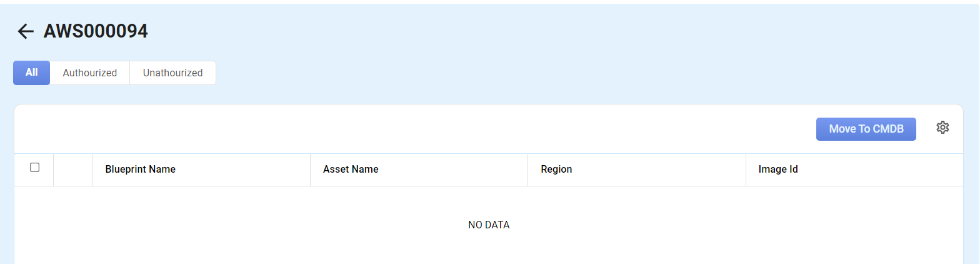This screenshot has width=980, height=264.
Task: Click divider right of the checkbox column
Action: click(x=54, y=170)
